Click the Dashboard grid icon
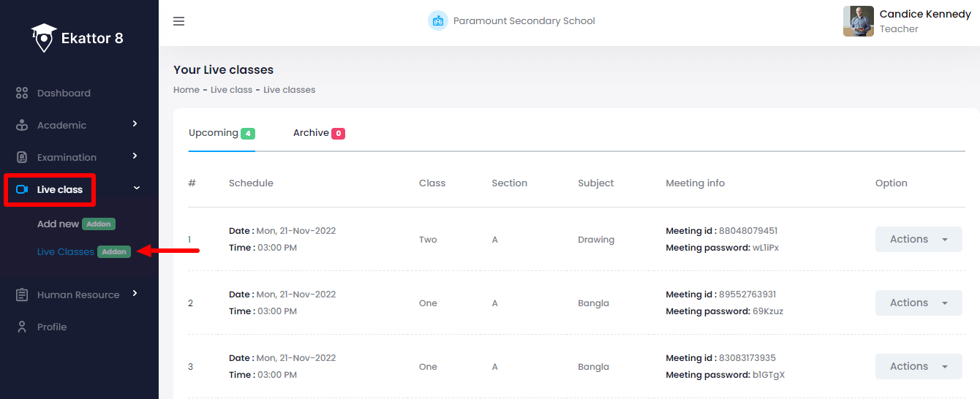Screen dimensions: 980x399 (22, 94)
